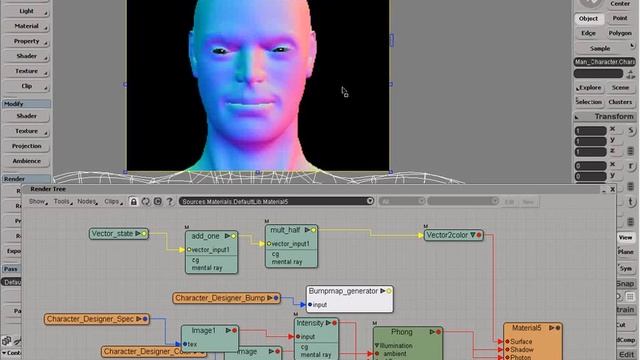This screenshot has height=360, width=640.
Task: Expand the Vector_state node arrow
Action: click(138, 233)
